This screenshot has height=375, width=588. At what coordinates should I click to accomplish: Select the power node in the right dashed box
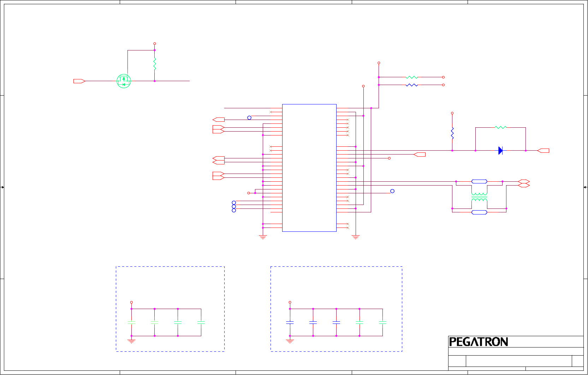tap(290, 302)
